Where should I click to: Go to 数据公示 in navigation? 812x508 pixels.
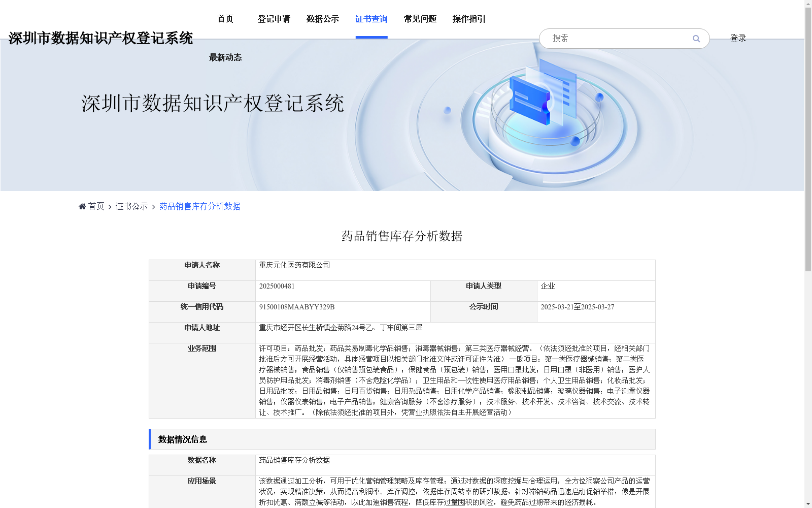[x=323, y=19]
